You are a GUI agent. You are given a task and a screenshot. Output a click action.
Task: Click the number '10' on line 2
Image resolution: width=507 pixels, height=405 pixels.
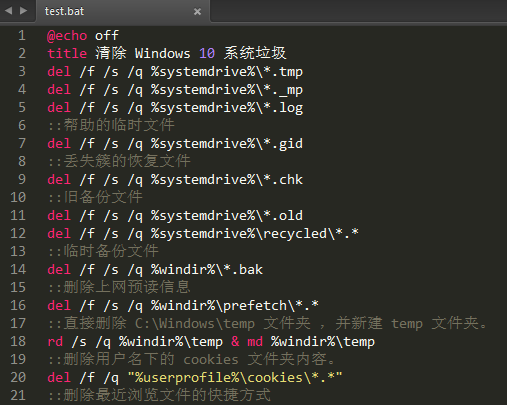(207, 53)
